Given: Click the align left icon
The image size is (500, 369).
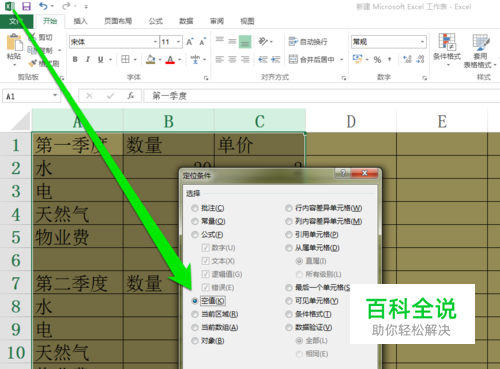Looking at the screenshot, I should click(219, 59).
